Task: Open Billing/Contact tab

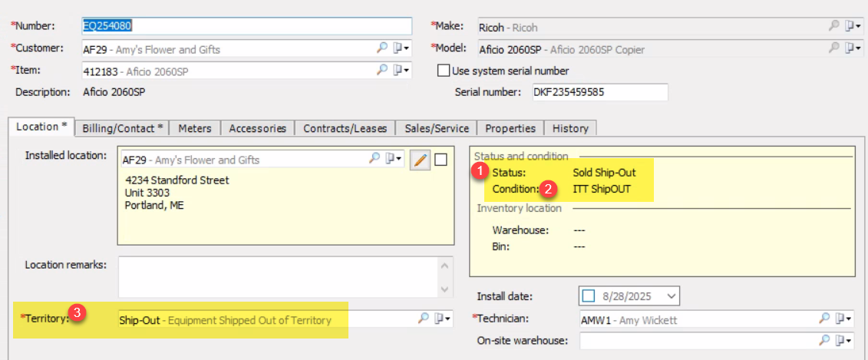Action: pyautogui.click(x=122, y=128)
